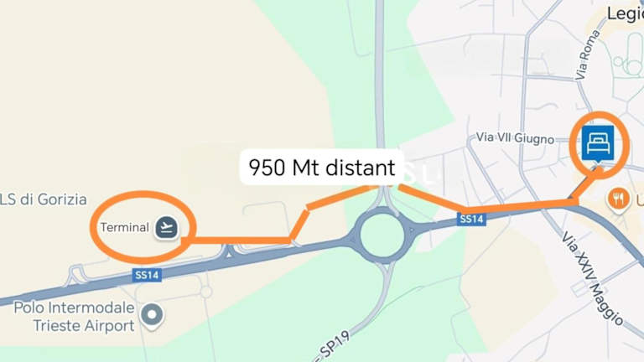Select the 'LS di Gorizia' map label
The height and width of the screenshot is (362, 644).
(x=43, y=199)
